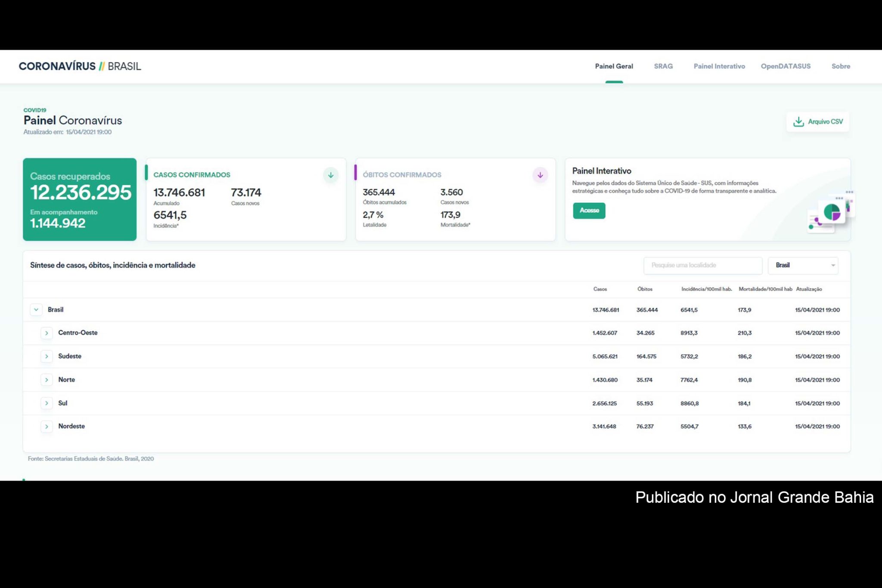Click the purple arrow in Óbitos Confirmados card

(540, 175)
